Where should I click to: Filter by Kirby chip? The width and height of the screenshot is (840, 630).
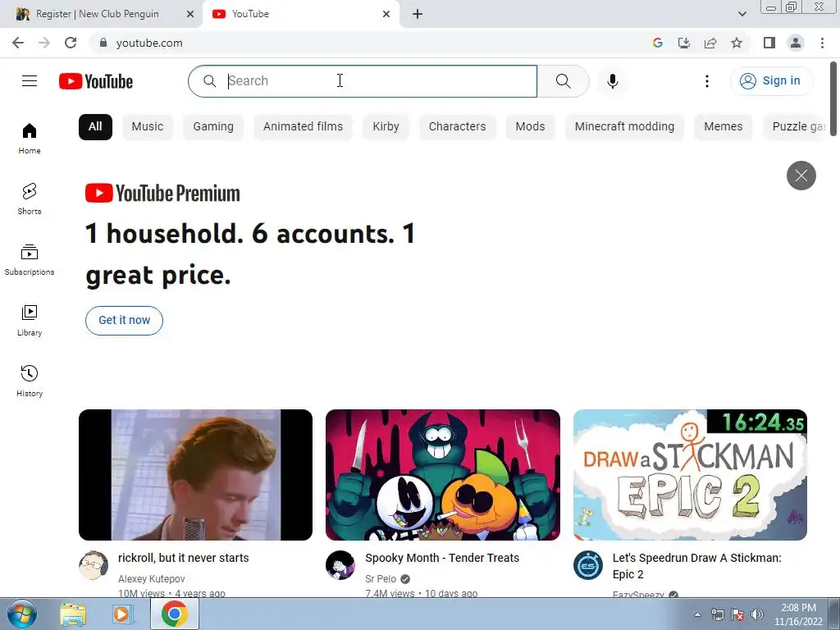pyautogui.click(x=386, y=127)
